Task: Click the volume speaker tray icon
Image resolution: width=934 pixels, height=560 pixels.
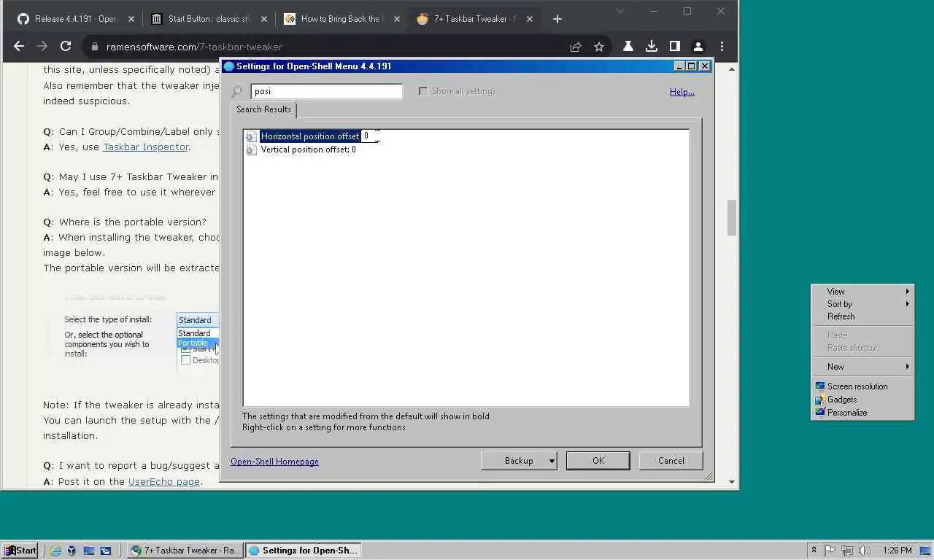Action: coord(865,551)
